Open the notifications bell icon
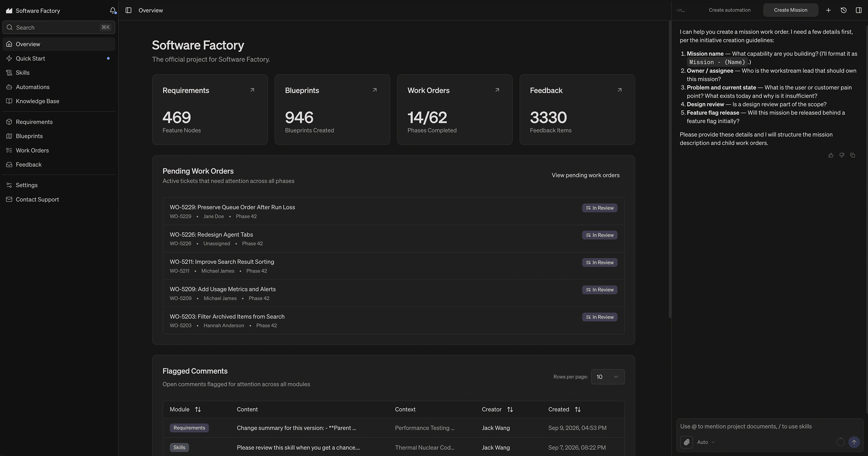868x456 pixels. point(113,11)
